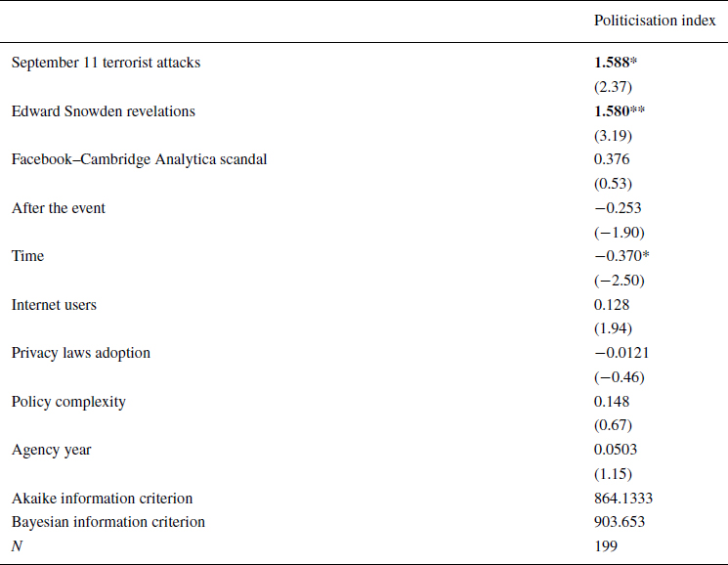Select the Policy complexity row label
Viewport: 728px width, 565px height.
click(x=68, y=402)
